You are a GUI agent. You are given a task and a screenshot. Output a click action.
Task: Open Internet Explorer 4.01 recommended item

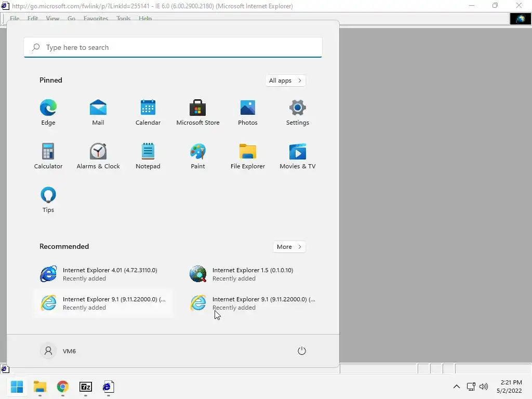pyautogui.click(x=103, y=274)
